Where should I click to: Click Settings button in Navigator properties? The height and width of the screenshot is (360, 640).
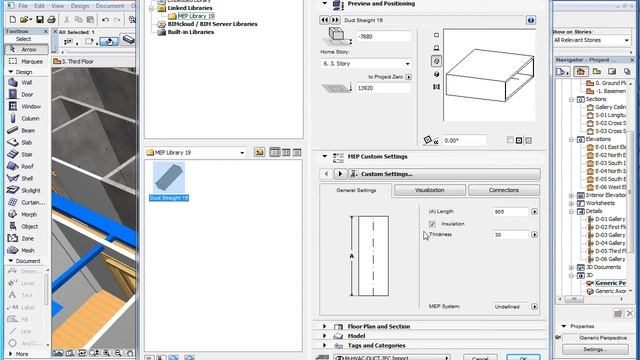coord(595,349)
